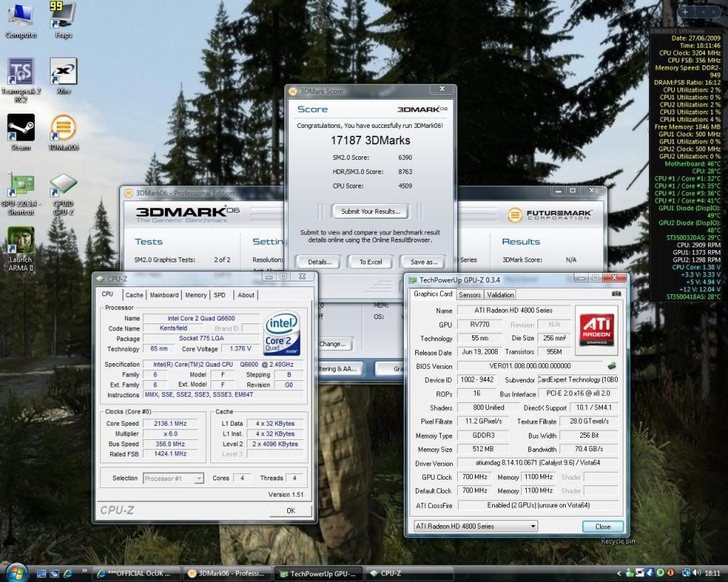Launch Internet Explorer from Quick Launch
728x582 pixels.
click(68, 573)
